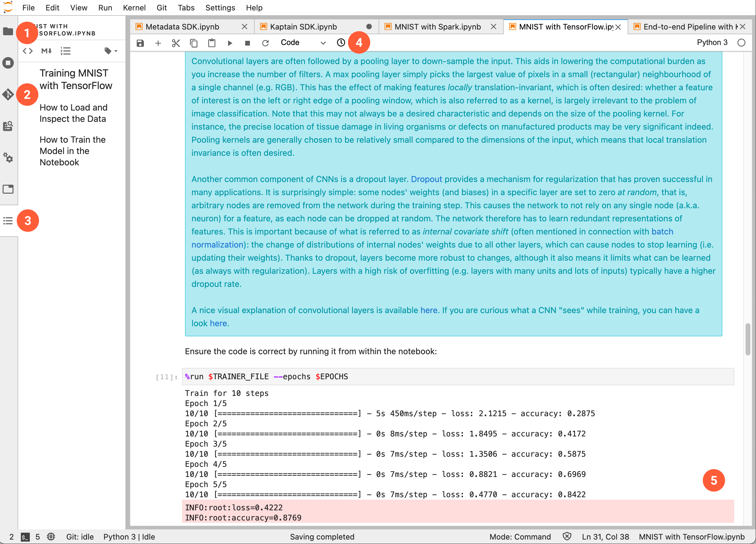
Task: Click the notebook vertical scrollbar thumb
Action: tap(748, 339)
